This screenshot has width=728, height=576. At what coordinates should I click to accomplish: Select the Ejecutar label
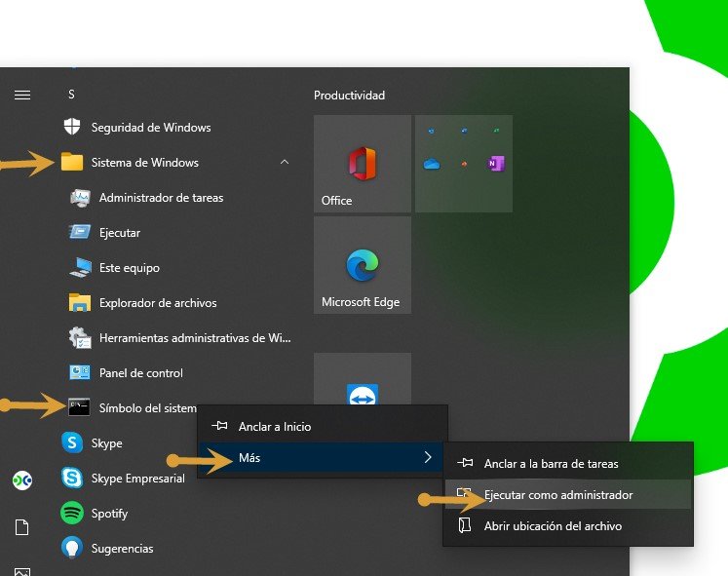point(120,233)
